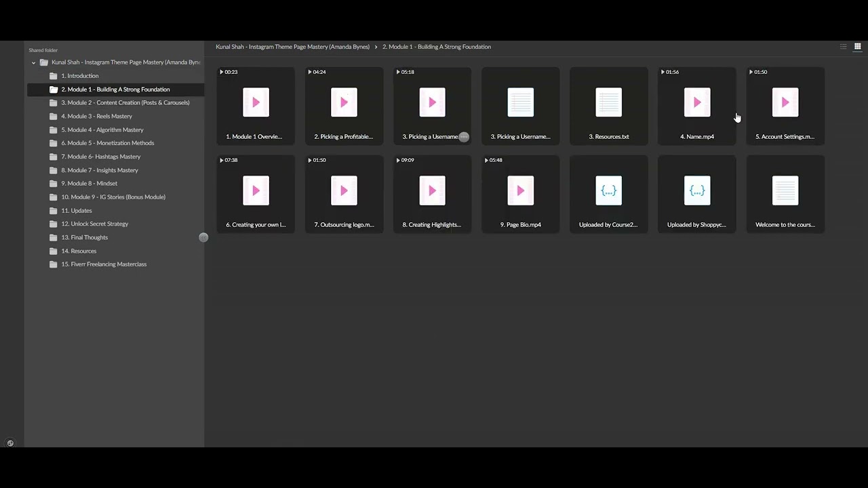Collapse the Kunal Shah root folder tree
The width and height of the screenshot is (868, 488).
[x=33, y=62]
